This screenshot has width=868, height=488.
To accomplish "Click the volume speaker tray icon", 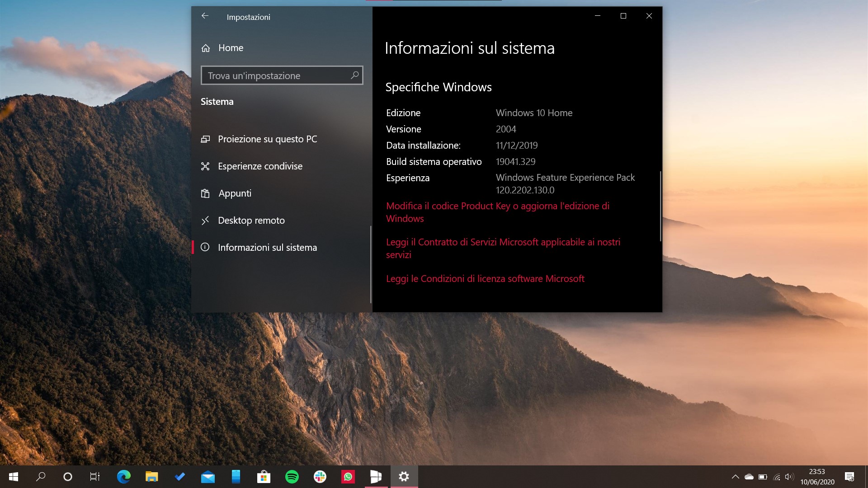I will [789, 477].
